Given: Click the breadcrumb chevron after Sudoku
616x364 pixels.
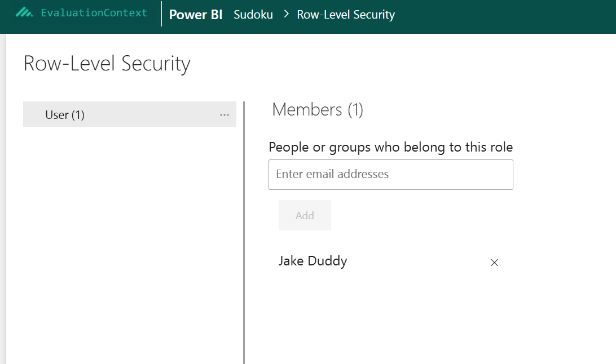Looking at the screenshot, I should tap(285, 15).
